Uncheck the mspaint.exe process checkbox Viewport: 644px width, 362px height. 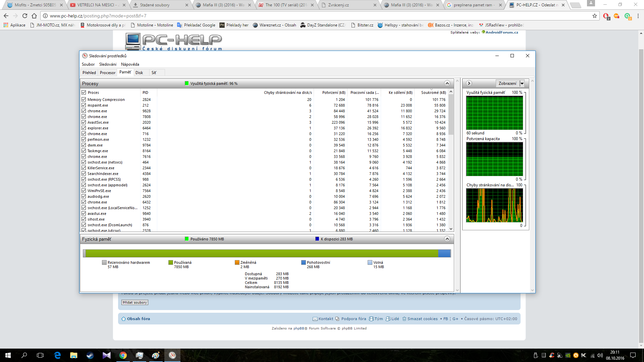84,105
